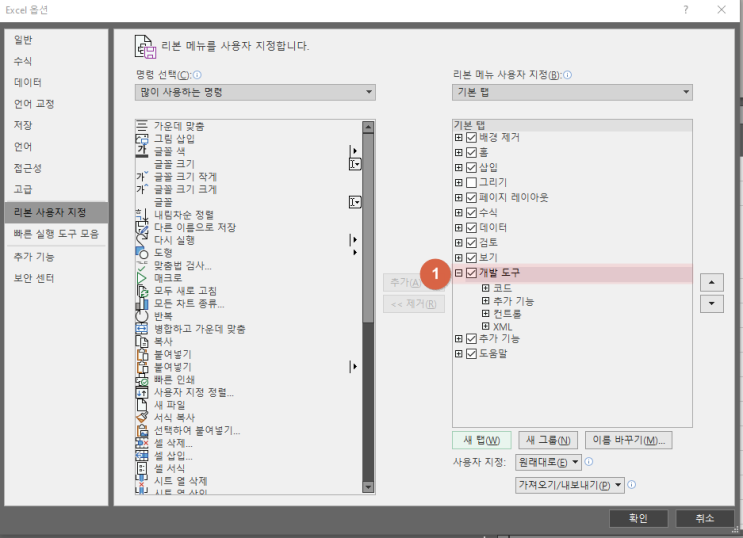The image size is (743, 538).
Task: Click command list scrollbar down arrow
Action: pyautogui.click(x=368, y=487)
